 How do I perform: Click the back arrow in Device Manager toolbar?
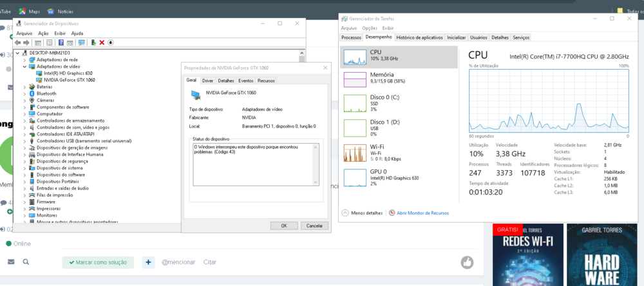pos(18,43)
